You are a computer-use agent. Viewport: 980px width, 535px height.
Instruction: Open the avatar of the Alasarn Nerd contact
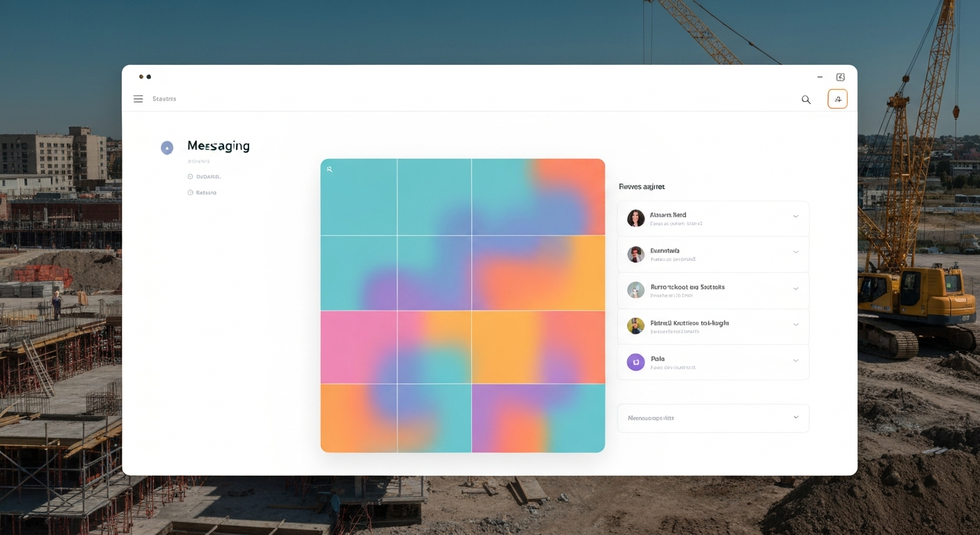[635, 218]
